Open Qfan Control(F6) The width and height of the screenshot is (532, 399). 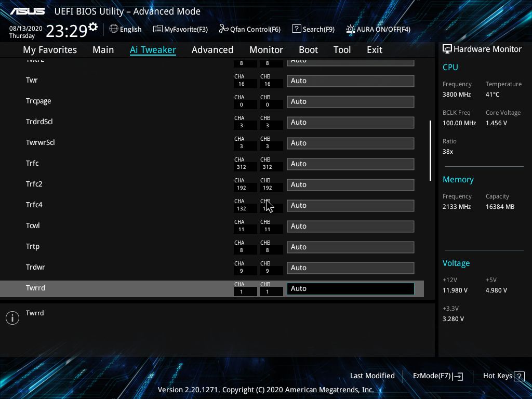[250, 29]
